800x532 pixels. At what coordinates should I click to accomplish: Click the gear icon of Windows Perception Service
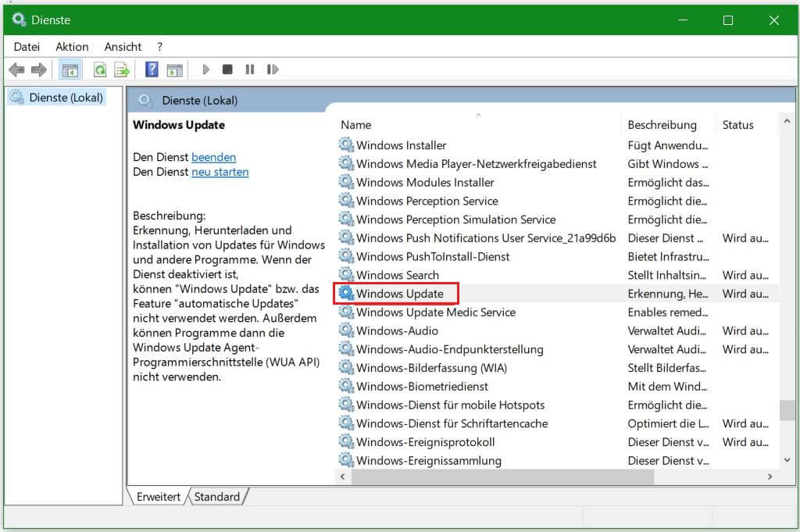click(x=346, y=201)
